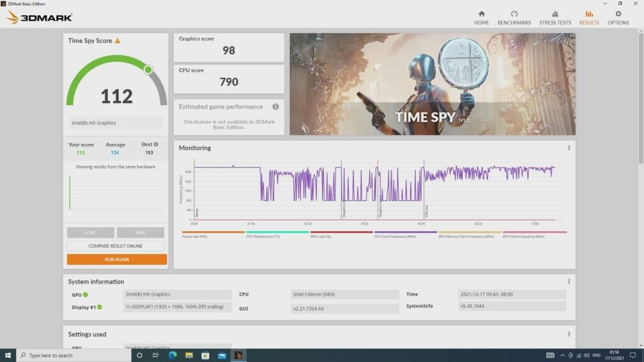
Task: Open the Options section
Action: [x=618, y=18]
